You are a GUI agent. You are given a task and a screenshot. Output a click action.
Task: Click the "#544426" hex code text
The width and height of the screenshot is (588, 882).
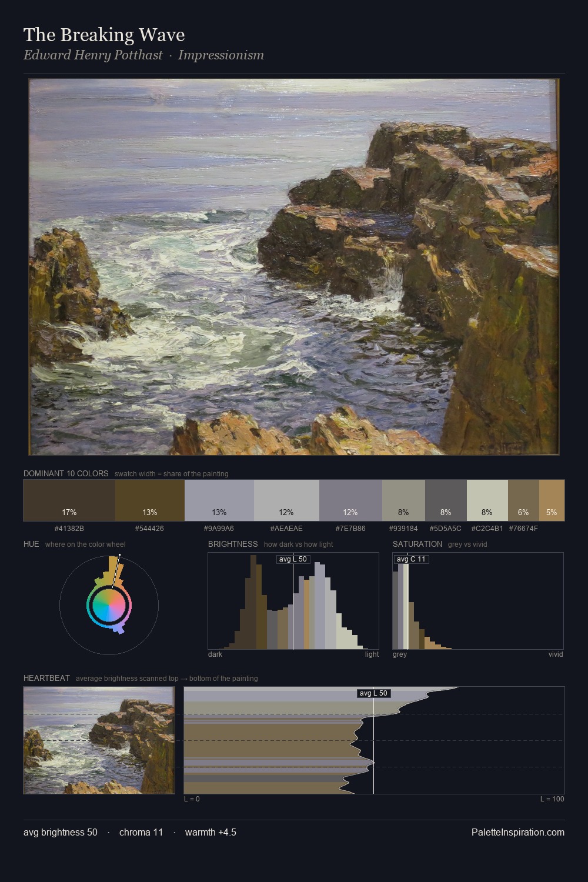click(149, 529)
